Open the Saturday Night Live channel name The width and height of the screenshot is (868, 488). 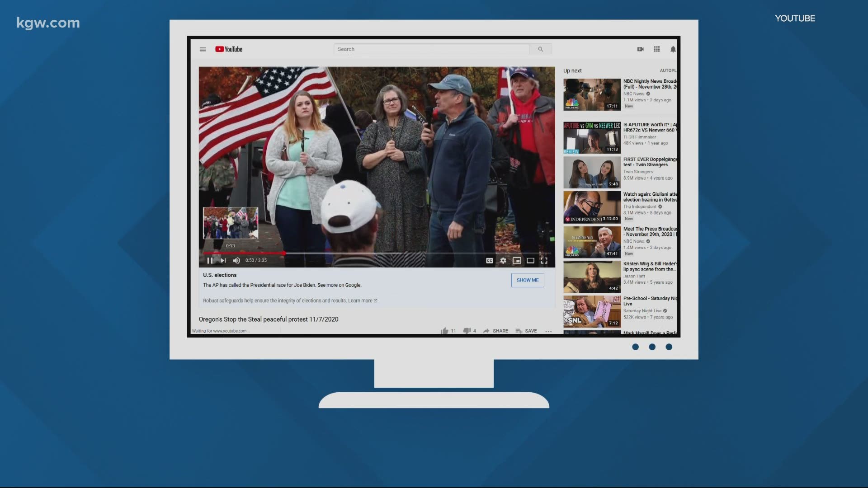[x=642, y=311]
